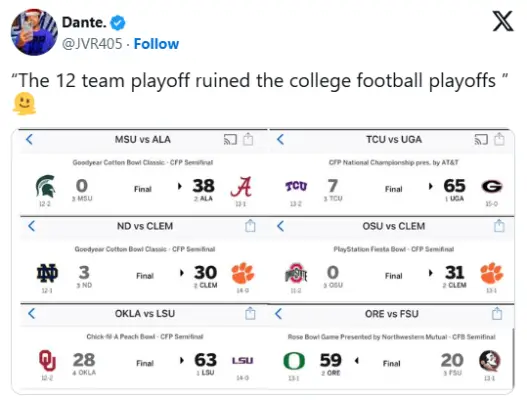
Task: Tap cast icon in MSU vs ALA header
Action: 230,139
